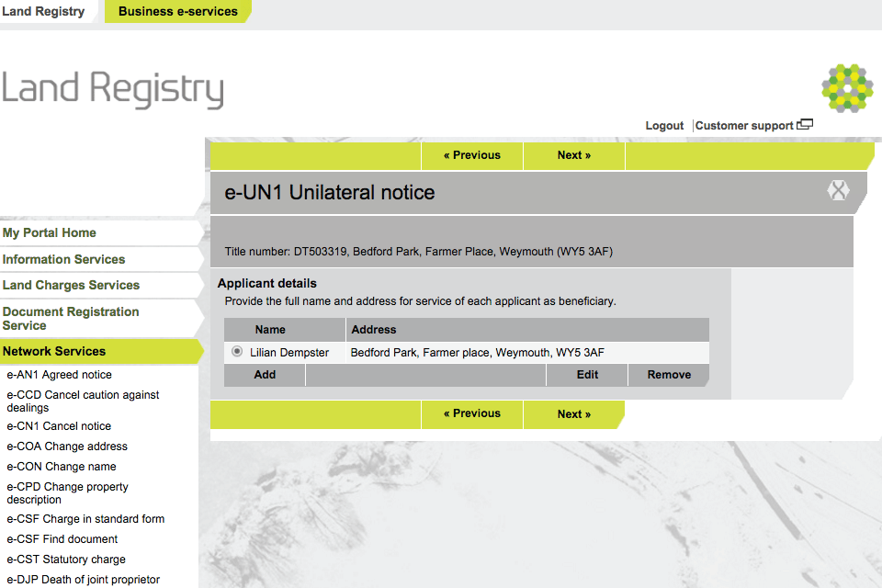The image size is (882, 588).
Task: Switch to the Land Registry tab
Action: [x=43, y=12]
